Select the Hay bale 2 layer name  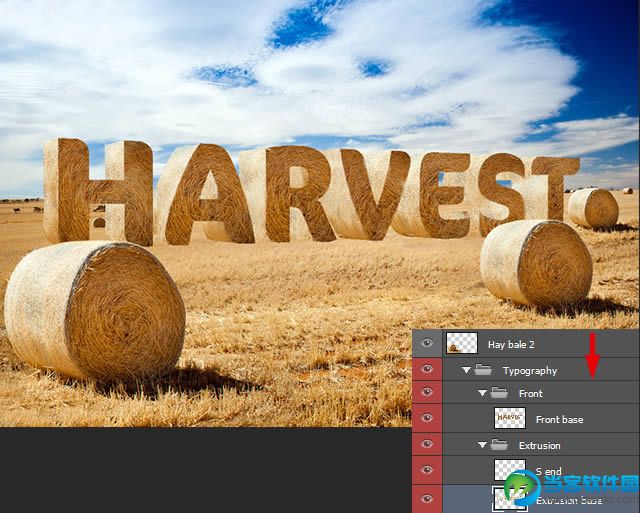511,345
